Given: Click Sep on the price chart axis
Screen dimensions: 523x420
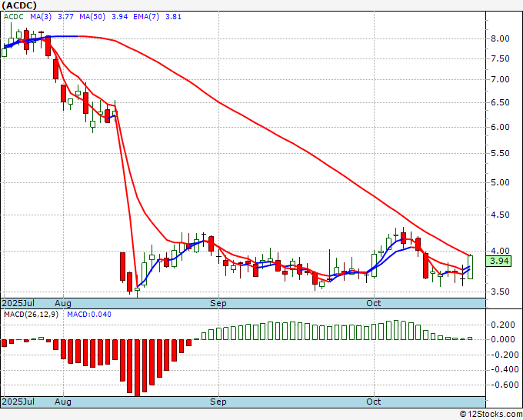Looking at the screenshot, I should point(218,303).
